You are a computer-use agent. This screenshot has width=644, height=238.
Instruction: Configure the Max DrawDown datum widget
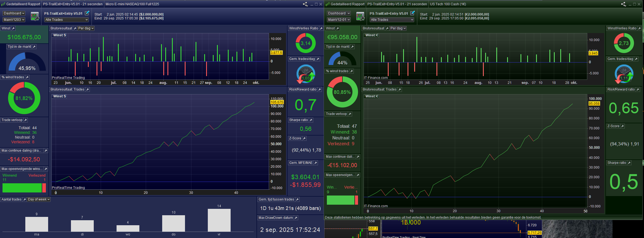296,218
